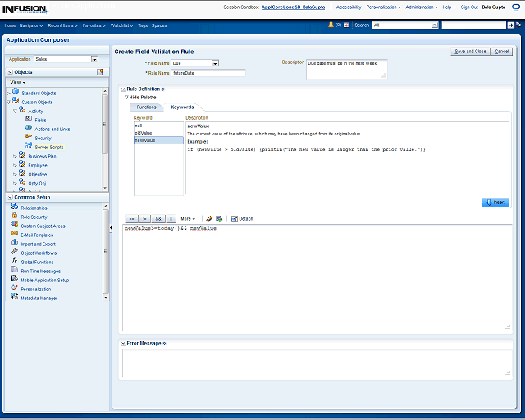525x420 pixels.
Task: Collapse the Hide Palette section
Action: tap(126, 97)
